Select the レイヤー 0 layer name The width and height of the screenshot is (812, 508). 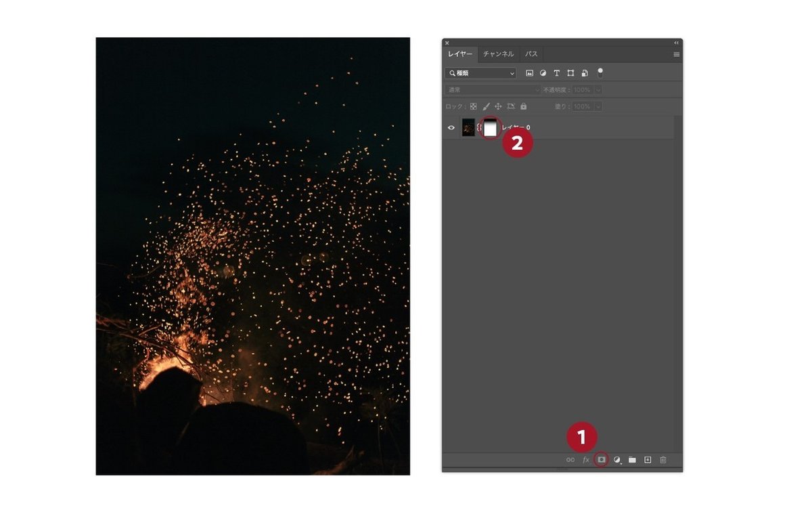pyautogui.click(x=516, y=127)
